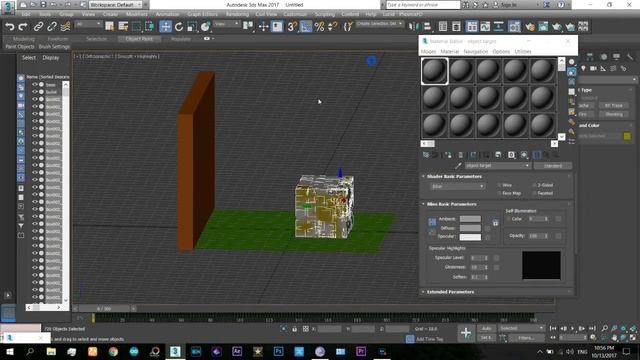Click the Set Key large plus button
Viewport: 640px width, 360px height.
(466, 333)
